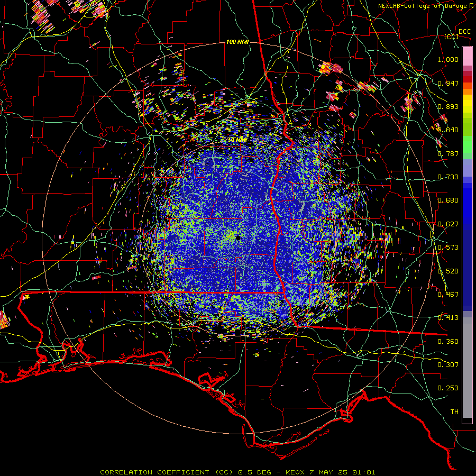Select the 0.307 legend value
The image size is (476, 476).
448,365
